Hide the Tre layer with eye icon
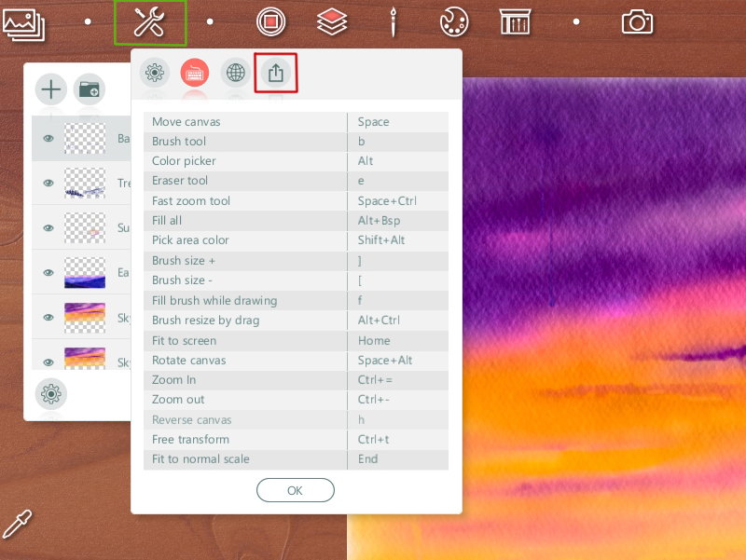746x560 pixels. click(x=48, y=183)
